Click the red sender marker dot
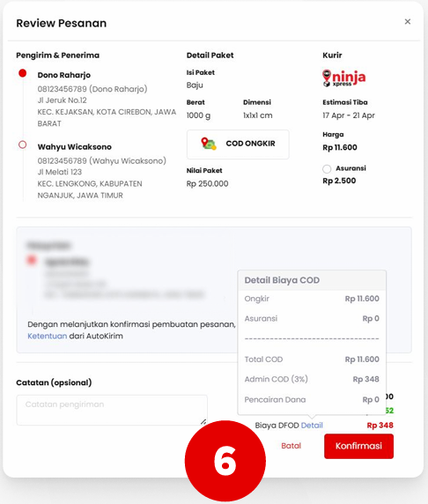Image resolution: width=428 pixels, height=504 pixels. point(23,73)
